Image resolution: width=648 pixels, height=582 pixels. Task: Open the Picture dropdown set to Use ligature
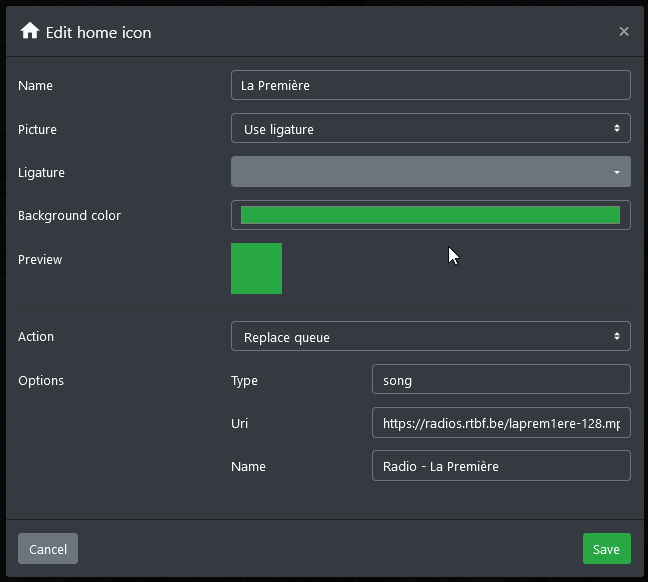pos(431,129)
